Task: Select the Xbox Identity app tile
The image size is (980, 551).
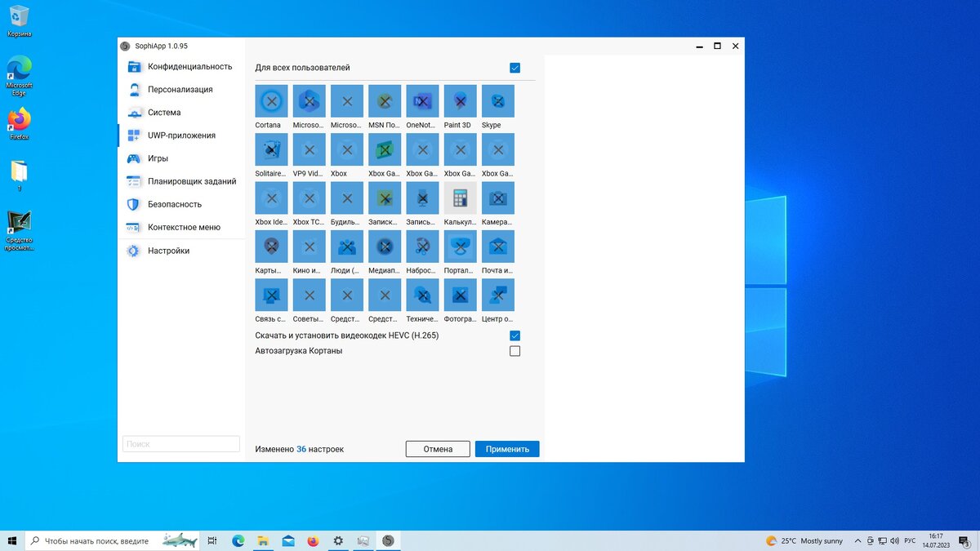Action: [x=272, y=198]
